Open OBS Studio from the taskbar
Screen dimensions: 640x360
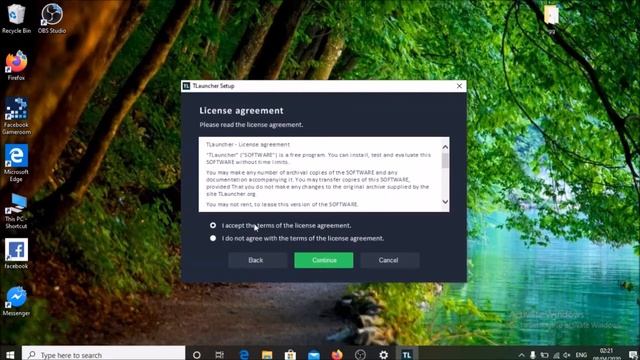[360, 355]
